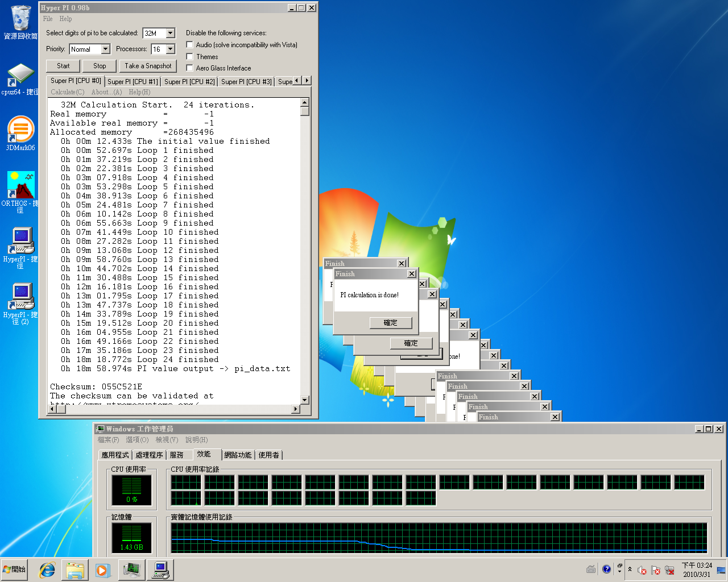The width and height of the screenshot is (728, 582).
Task: Switch to 網路功能 tab in Task Manager
Action: 238,455
